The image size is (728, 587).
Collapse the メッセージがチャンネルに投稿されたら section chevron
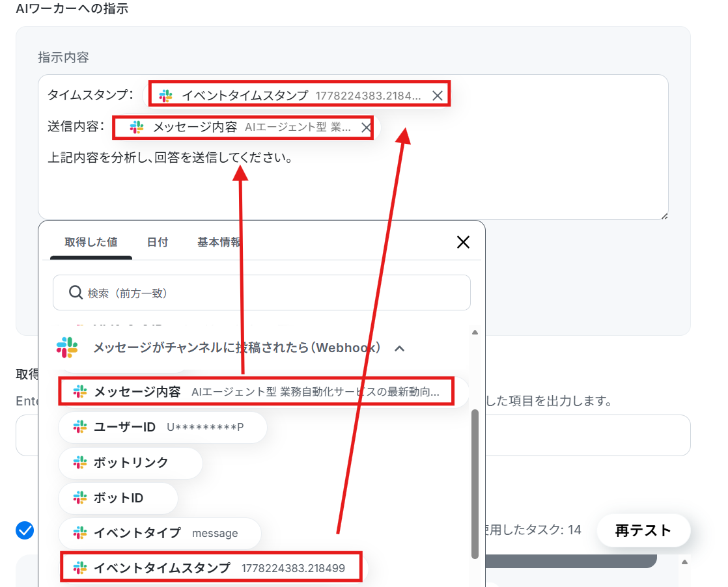pyautogui.click(x=399, y=348)
